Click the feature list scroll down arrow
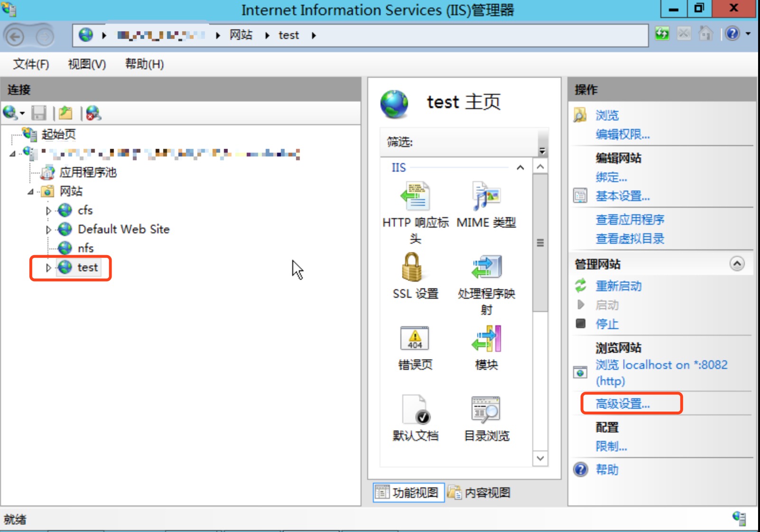This screenshot has height=532, width=760. point(540,459)
